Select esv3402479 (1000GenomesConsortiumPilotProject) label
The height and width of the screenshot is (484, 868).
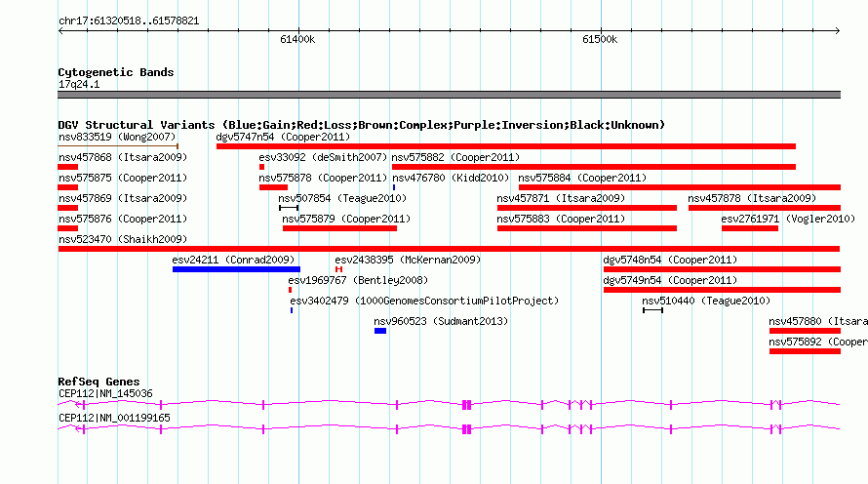click(424, 301)
